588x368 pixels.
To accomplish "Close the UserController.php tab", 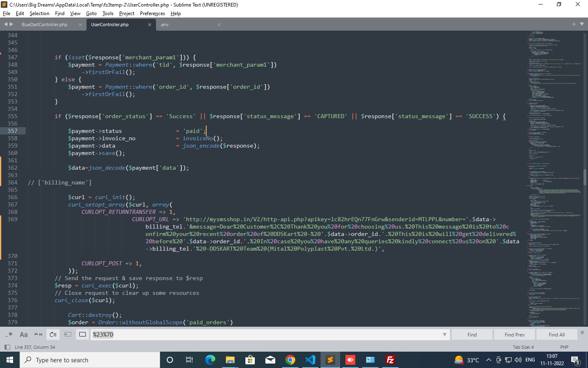I will [x=149, y=25].
